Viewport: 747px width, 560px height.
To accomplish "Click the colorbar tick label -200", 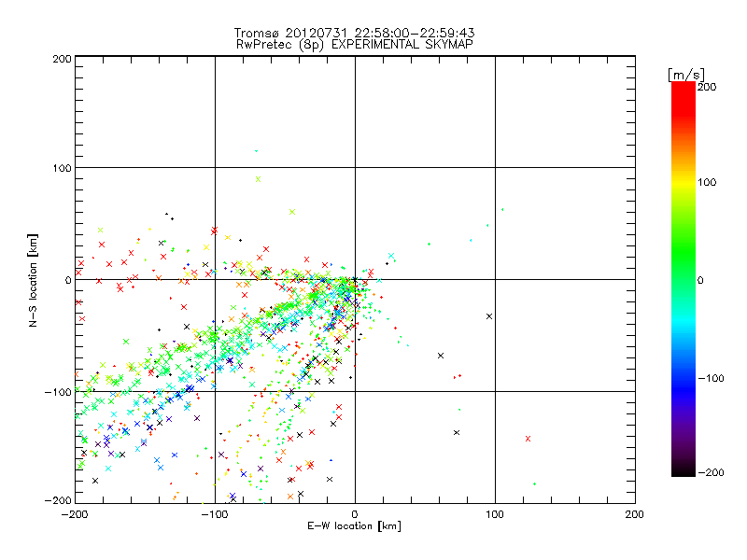I will 711,472.
